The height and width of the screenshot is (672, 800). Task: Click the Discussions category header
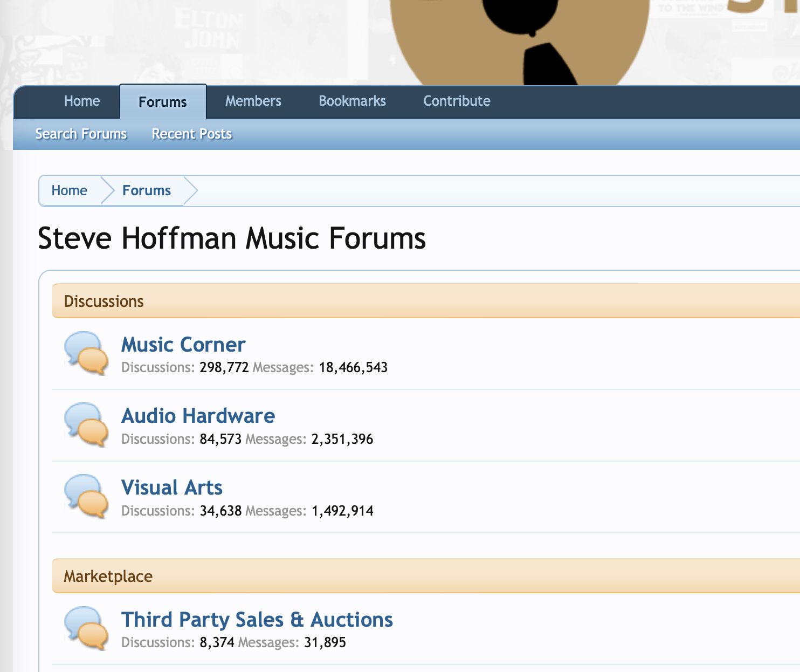point(426,301)
